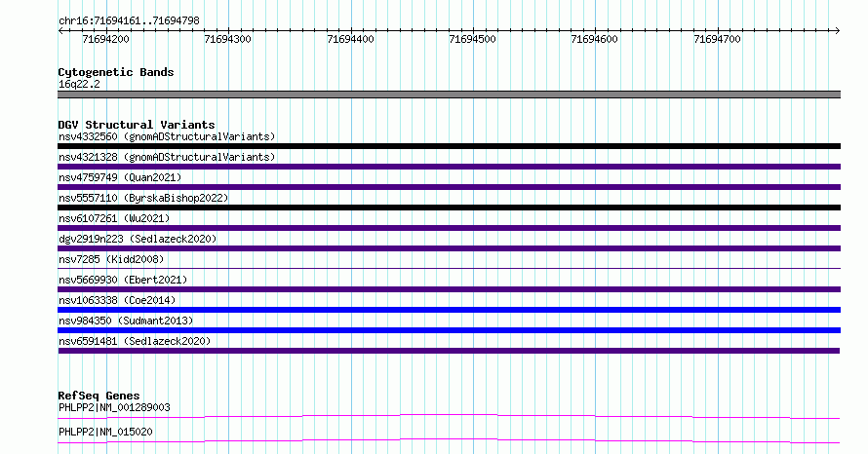Click the magenta line of PHLPP2|NM_015020
Screen dimensions: 868x454
(449, 440)
